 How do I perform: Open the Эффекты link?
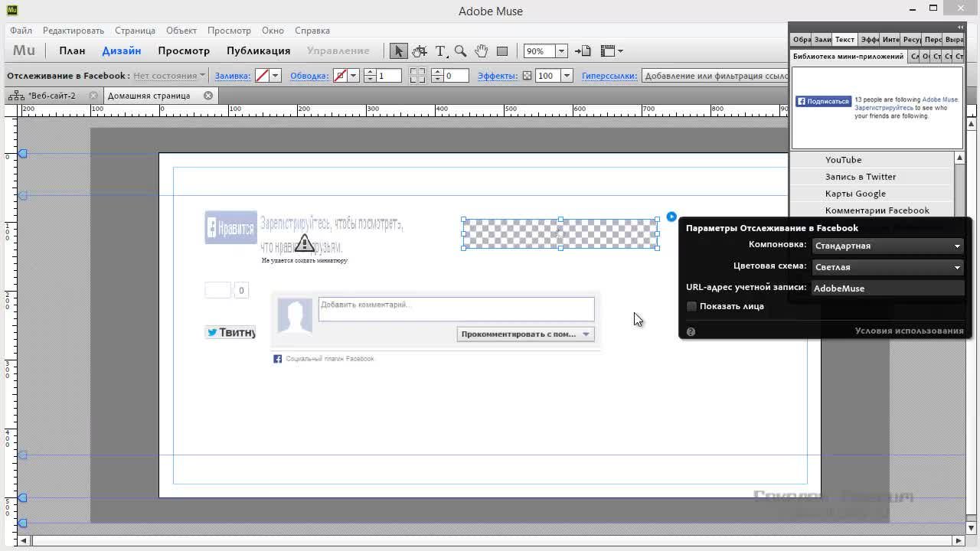tap(498, 76)
